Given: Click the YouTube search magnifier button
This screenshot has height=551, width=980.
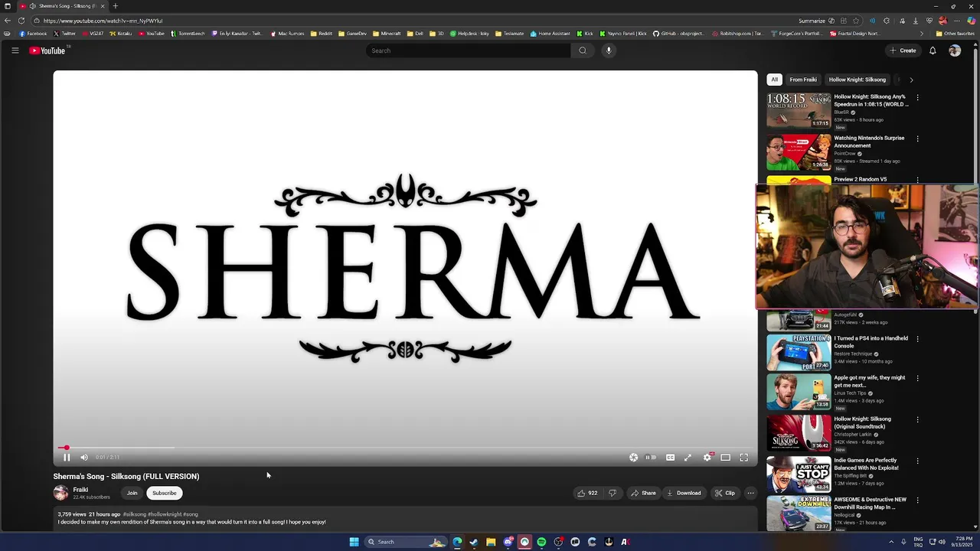Looking at the screenshot, I should click(583, 51).
